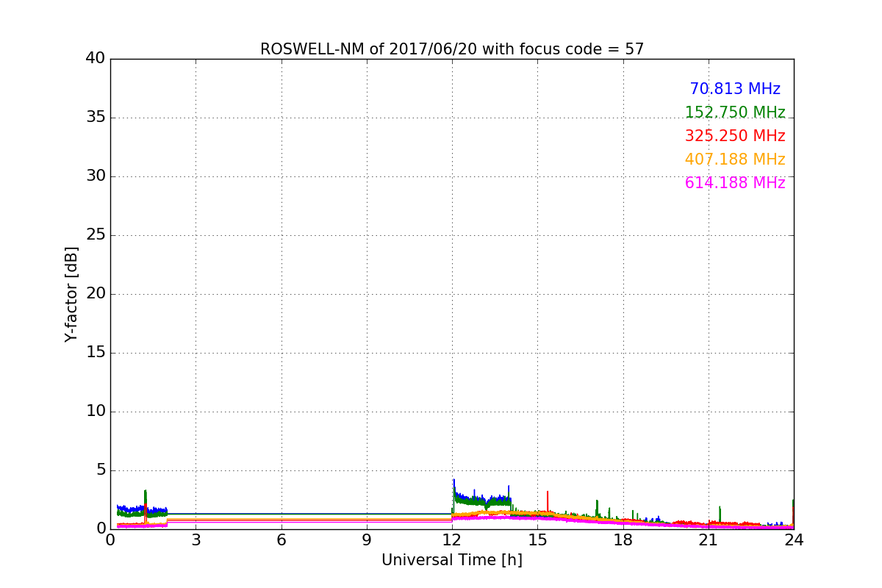Click the plot title mentioning ROSWELL-NM

pos(452,49)
